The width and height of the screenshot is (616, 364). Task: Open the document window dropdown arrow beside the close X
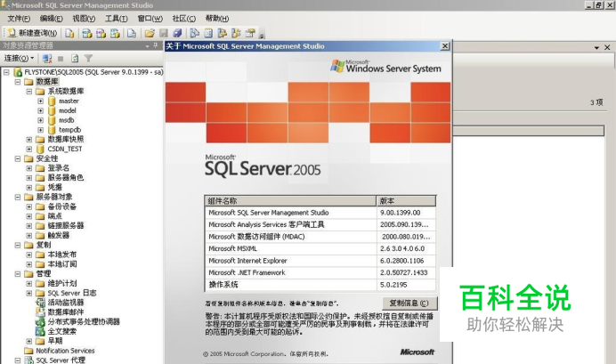[x=596, y=47]
